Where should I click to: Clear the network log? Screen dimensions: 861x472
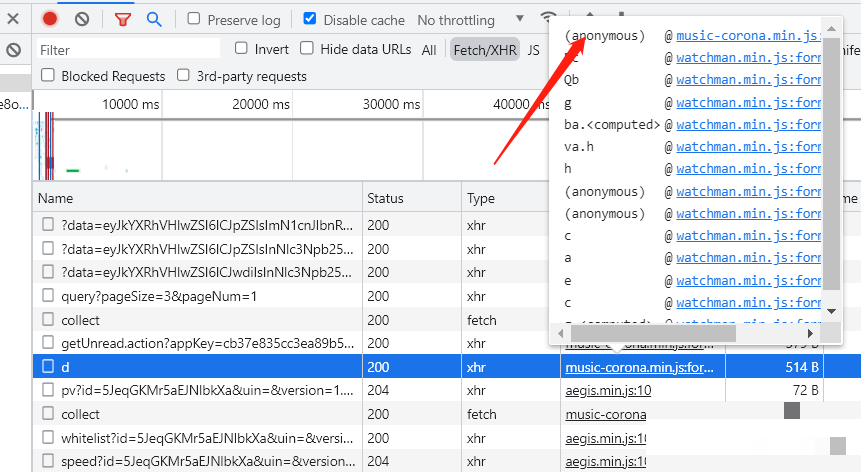tap(82, 19)
